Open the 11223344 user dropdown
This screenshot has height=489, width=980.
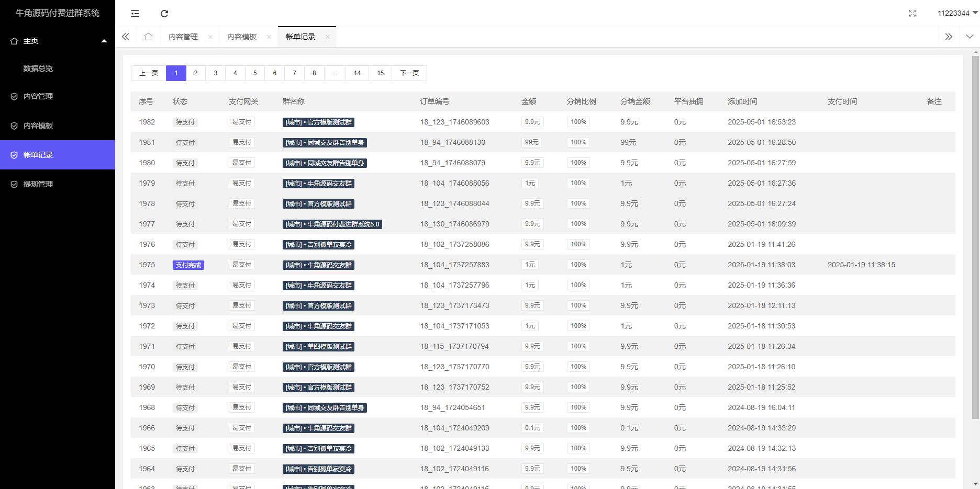pyautogui.click(x=957, y=13)
